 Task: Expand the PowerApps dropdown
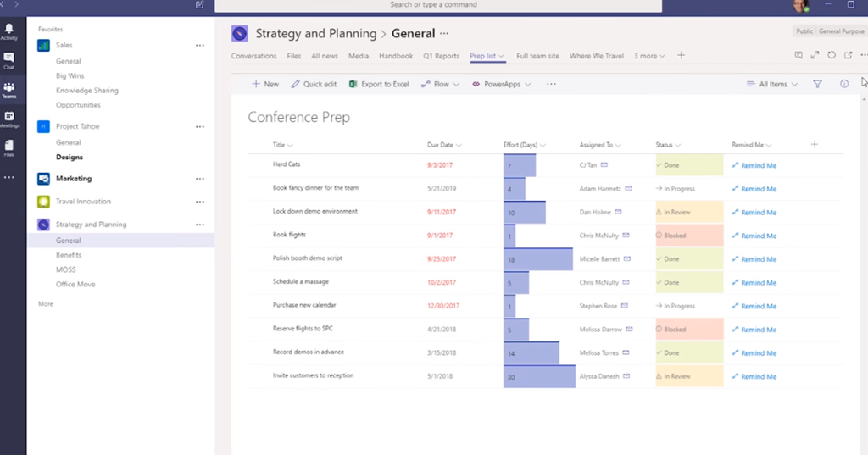tap(501, 84)
